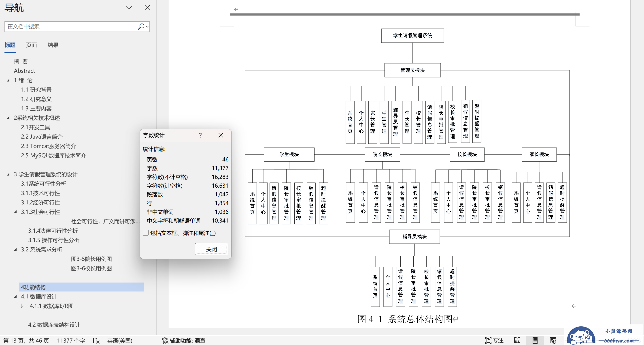The width and height of the screenshot is (644, 345).
Task: Go to heading 3.1.2经济可行性
Action: [40, 202]
